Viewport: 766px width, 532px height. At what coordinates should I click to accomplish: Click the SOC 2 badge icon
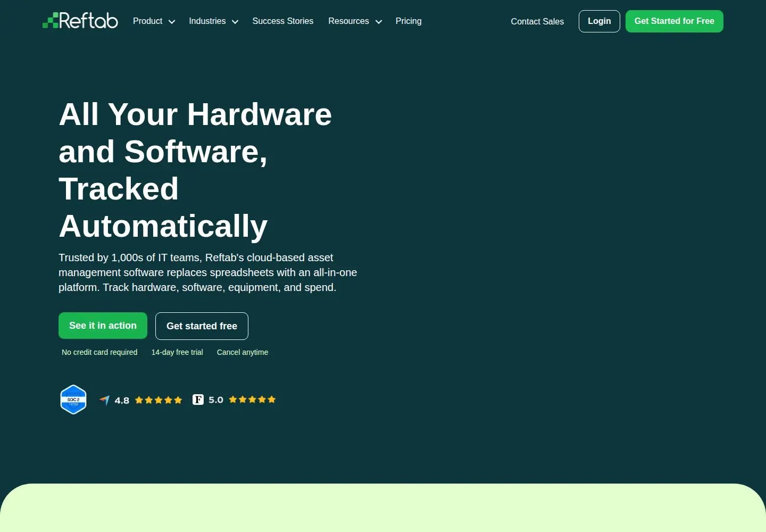[x=73, y=400]
